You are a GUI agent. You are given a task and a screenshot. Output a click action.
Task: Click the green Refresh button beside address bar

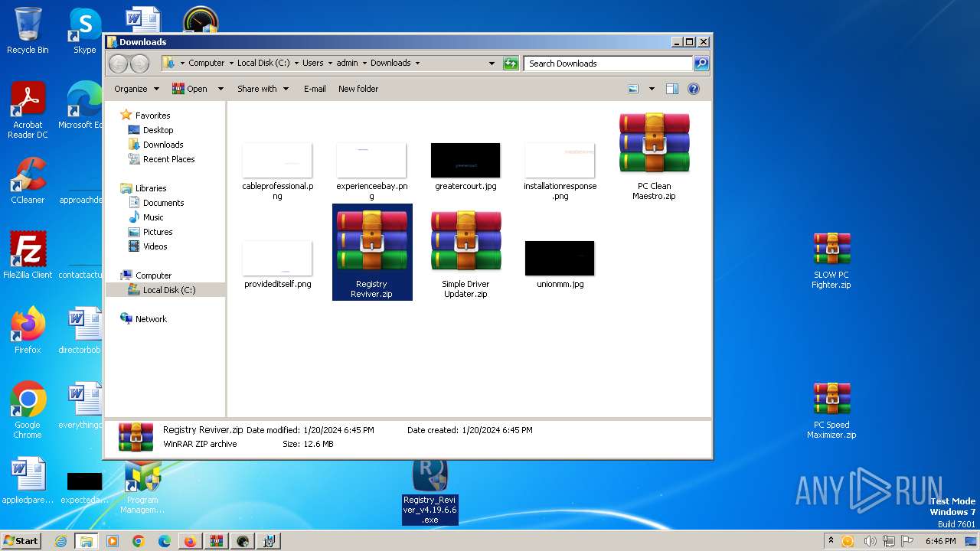click(511, 64)
